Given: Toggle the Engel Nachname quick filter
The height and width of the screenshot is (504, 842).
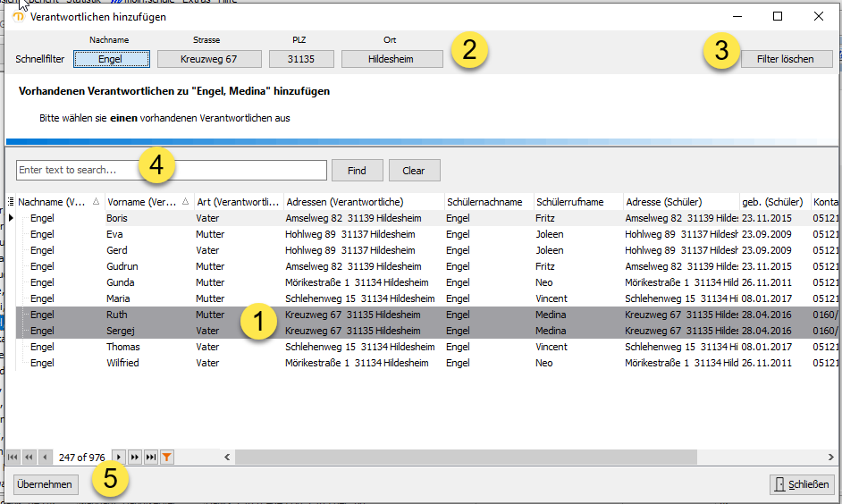Looking at the screenshot, I should [x=111, y=59].
